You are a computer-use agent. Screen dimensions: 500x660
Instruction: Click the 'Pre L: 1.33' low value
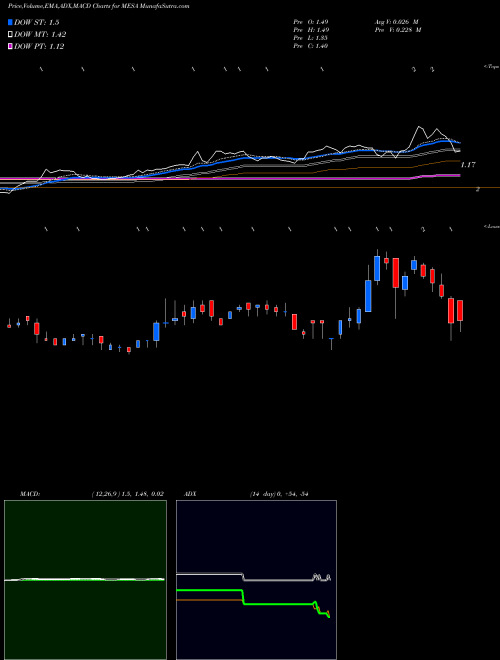point(311,38)
